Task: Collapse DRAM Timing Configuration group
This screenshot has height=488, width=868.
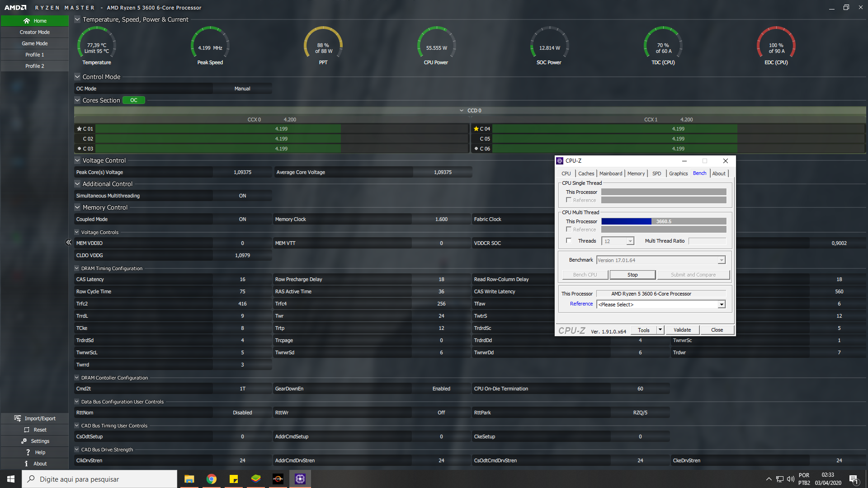Action: point(77,268)
